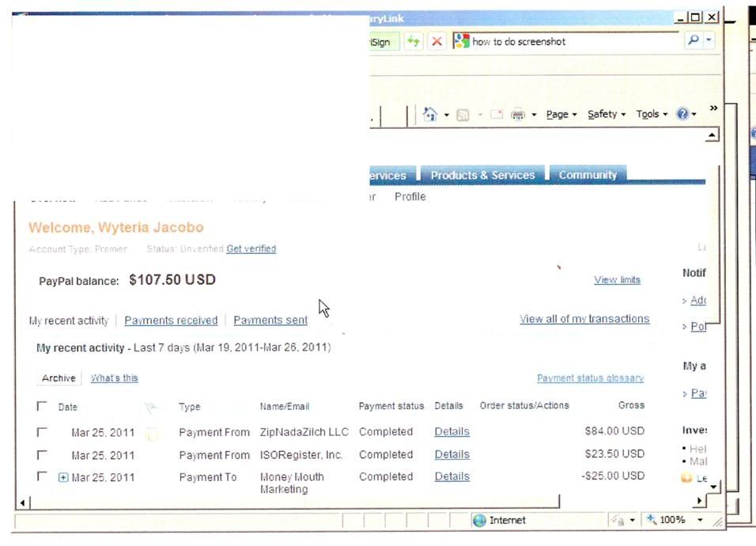The width and height of the screenshot is (756, 546).
Task: Click the Google search provider icon
Action: pyautogui.click(x=461, y=41)
